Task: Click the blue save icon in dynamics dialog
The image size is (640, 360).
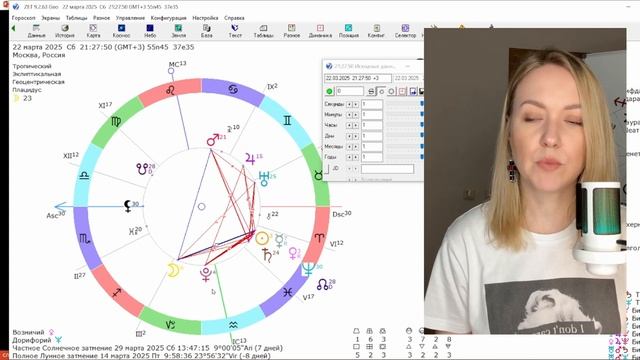Action: (x=413, y=91)
